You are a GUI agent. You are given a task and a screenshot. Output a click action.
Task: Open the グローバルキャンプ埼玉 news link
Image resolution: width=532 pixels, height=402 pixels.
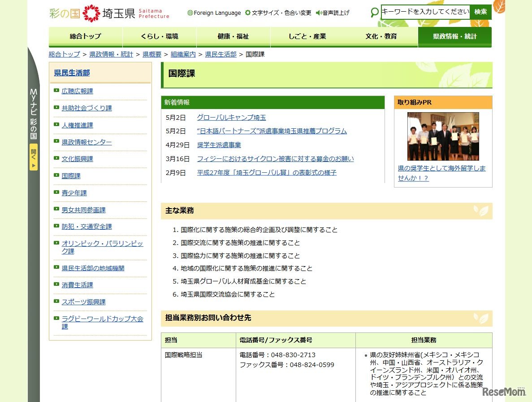(231, 117)
